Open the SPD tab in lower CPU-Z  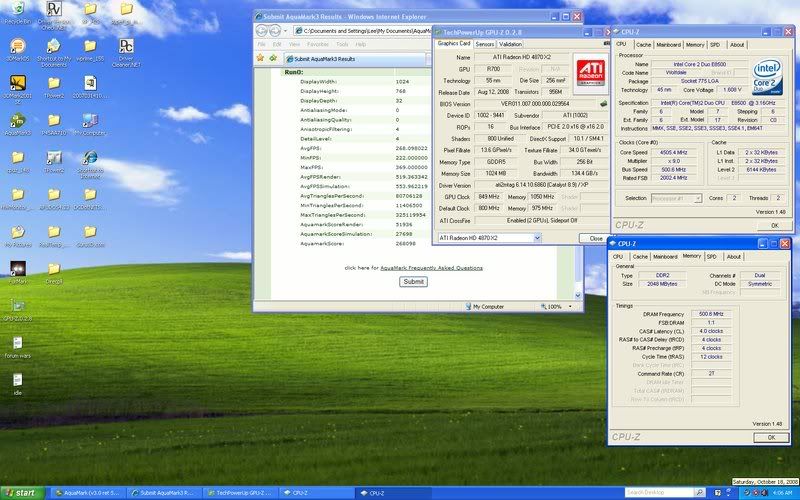712,257
